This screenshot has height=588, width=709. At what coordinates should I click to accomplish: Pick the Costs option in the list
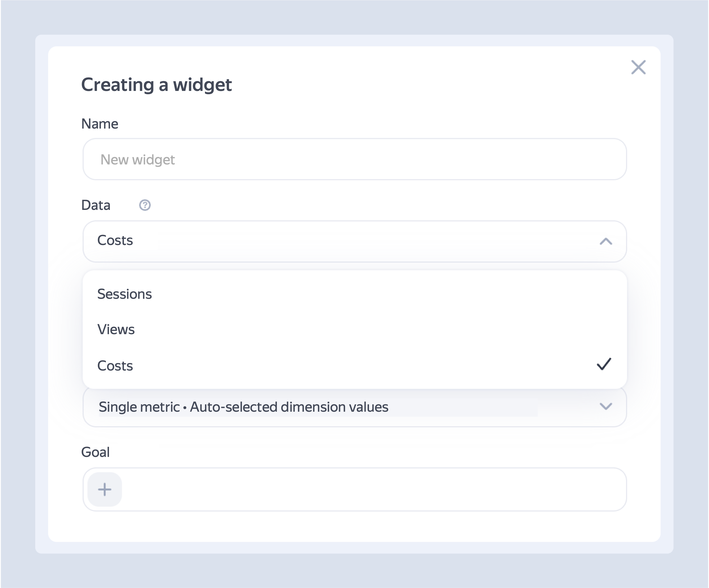(x=354, y=366)
